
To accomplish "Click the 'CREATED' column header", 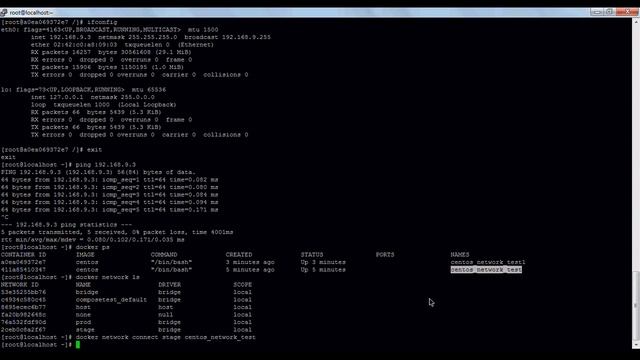I will (239, 255).
